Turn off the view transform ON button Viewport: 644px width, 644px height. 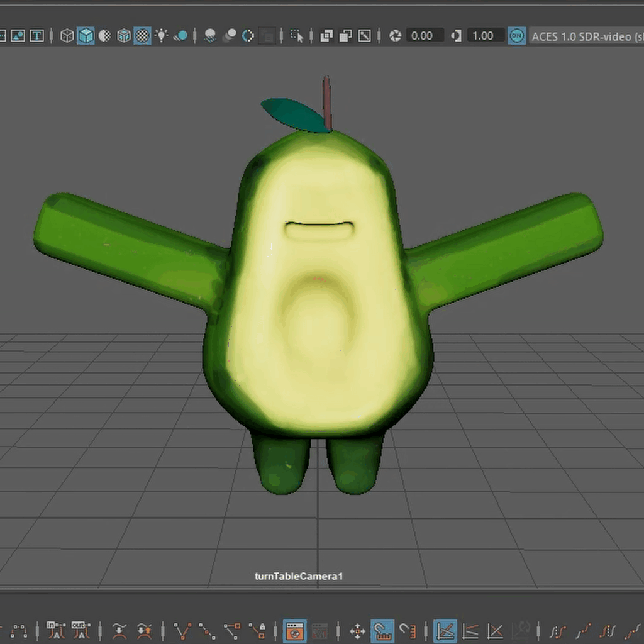click(517, 36)
